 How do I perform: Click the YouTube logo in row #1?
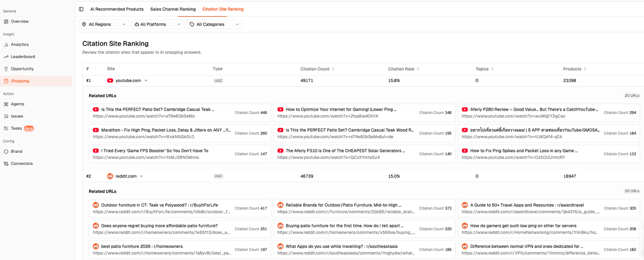[110, 80]
